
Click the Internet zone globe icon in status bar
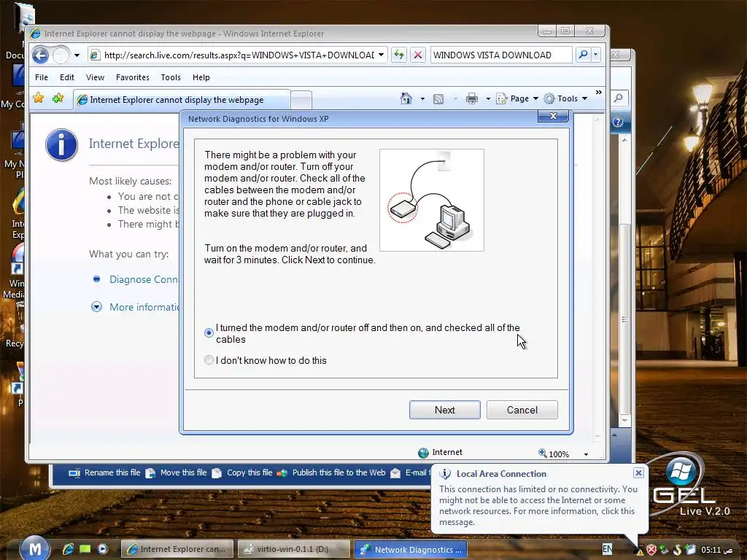click(x=423, y=453)
